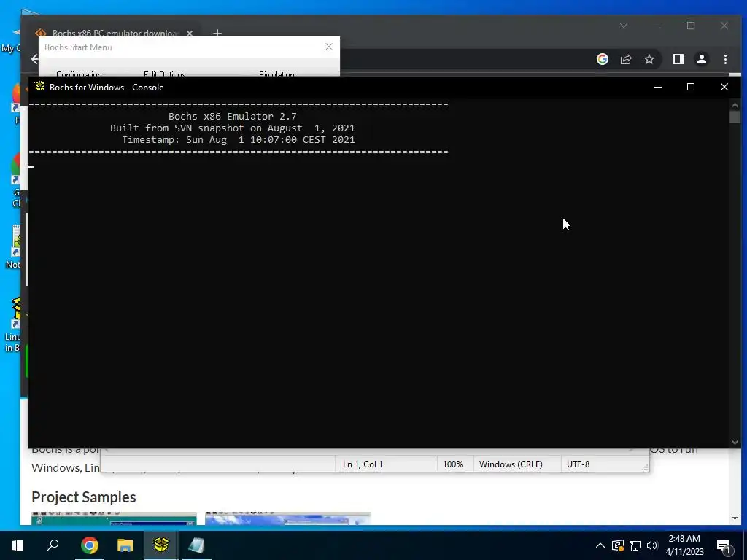Viewport: 747px width, 560px height.
Task: Minimize the Bochs for Windows Console window
Action: [x=658, y=87]
